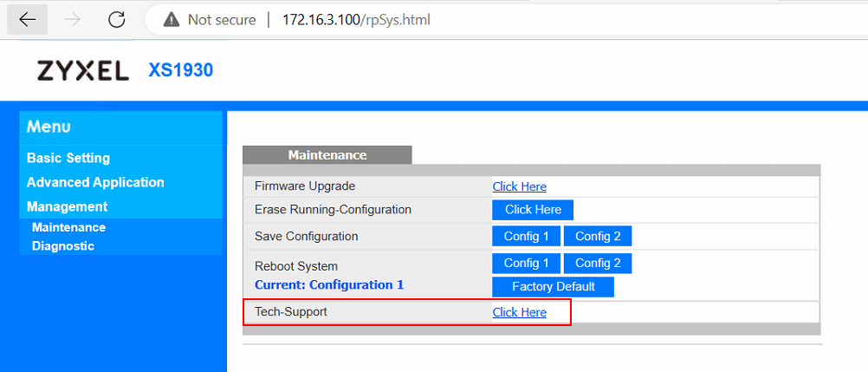
Task: Click the ZYXEL logo
Action: (x=83, y=70)
